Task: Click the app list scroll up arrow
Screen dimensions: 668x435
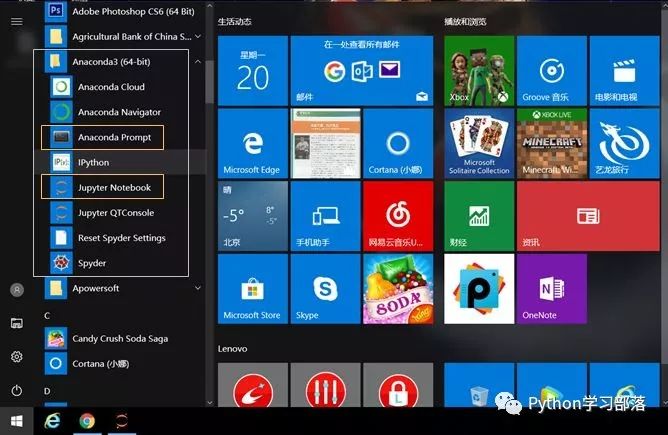Action: pos(209,6)
